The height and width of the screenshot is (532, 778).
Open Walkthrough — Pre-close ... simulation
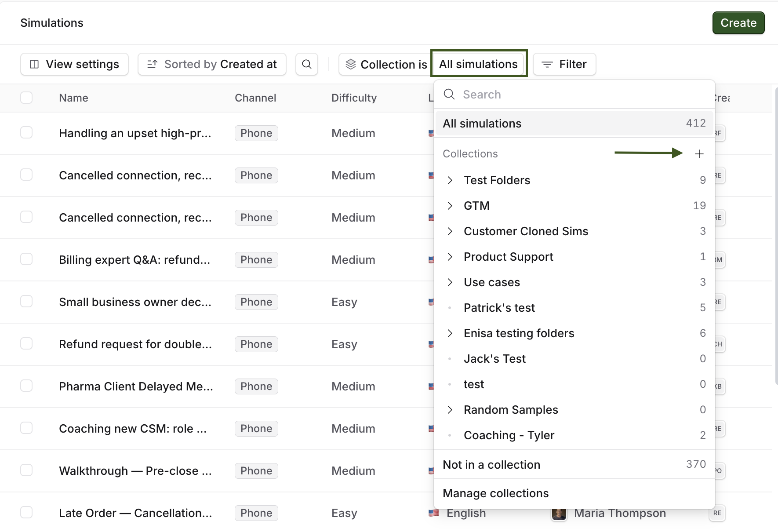point(135,471)
